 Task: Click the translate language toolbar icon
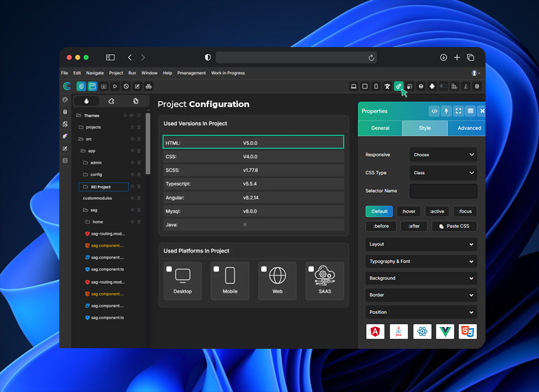(387, 86)
